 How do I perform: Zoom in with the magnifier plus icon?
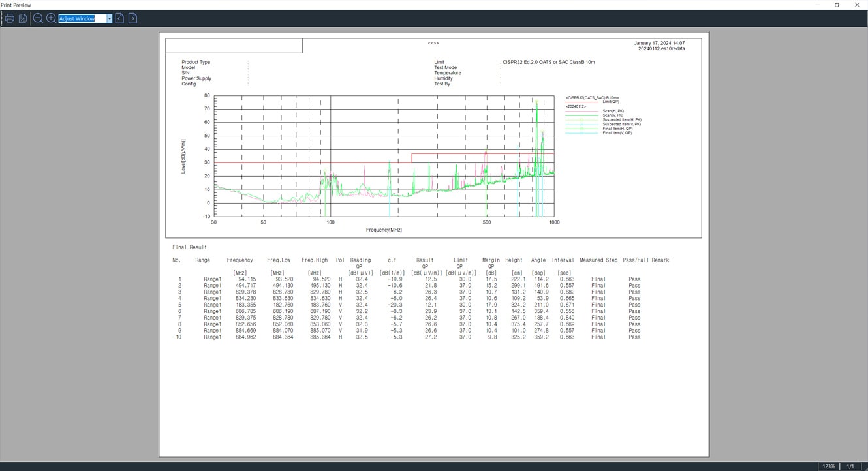[51, 18]
